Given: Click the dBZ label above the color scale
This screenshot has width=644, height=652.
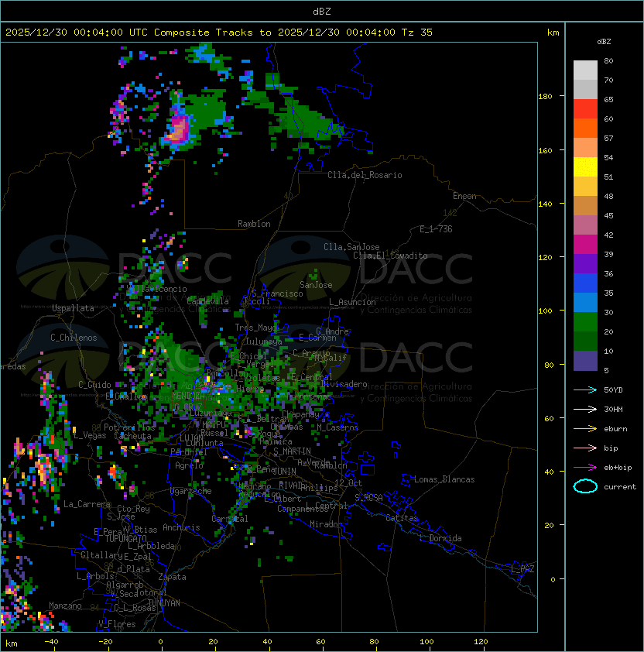Looking at the screenshot, I should 604,42.
